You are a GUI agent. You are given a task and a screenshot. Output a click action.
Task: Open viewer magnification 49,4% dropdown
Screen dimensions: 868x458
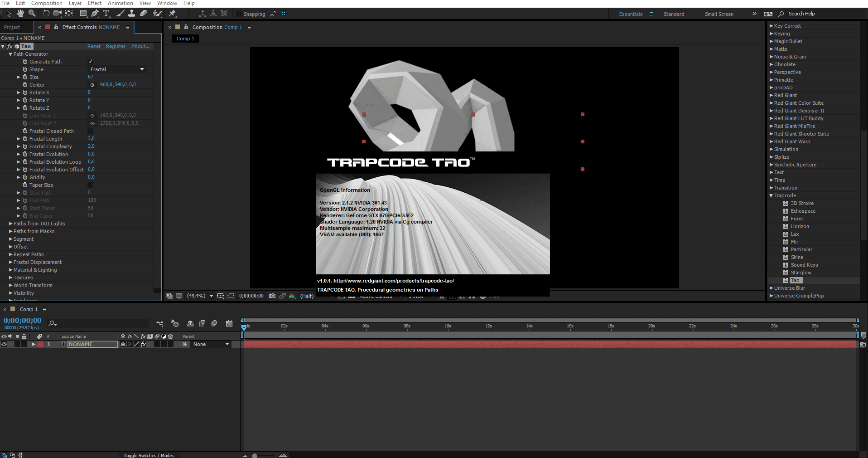(x=200, y=296)
